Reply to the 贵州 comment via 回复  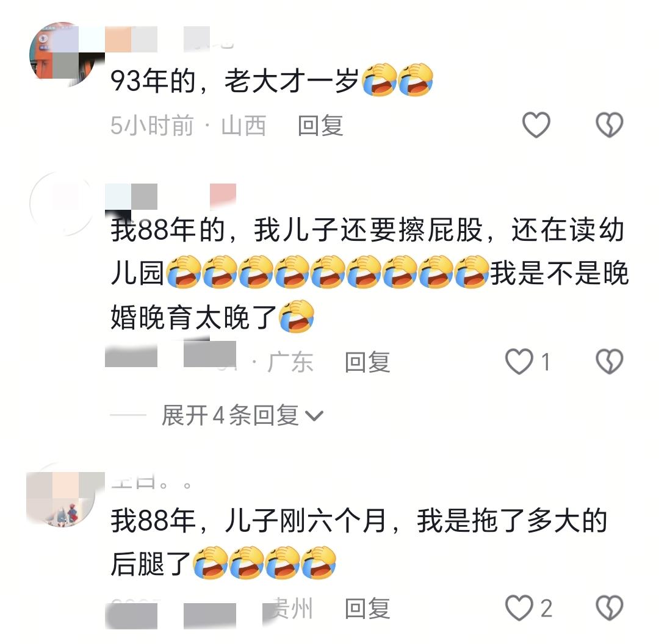367,608
